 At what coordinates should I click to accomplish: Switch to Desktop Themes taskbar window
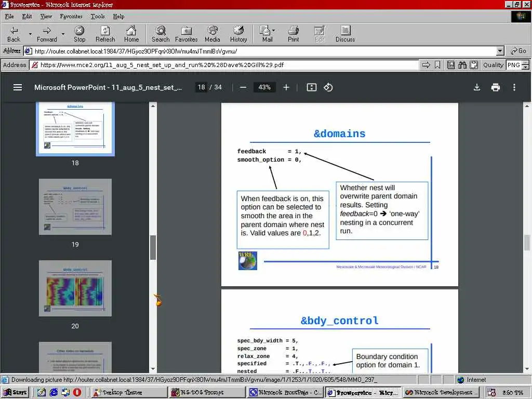pos(129,393)
